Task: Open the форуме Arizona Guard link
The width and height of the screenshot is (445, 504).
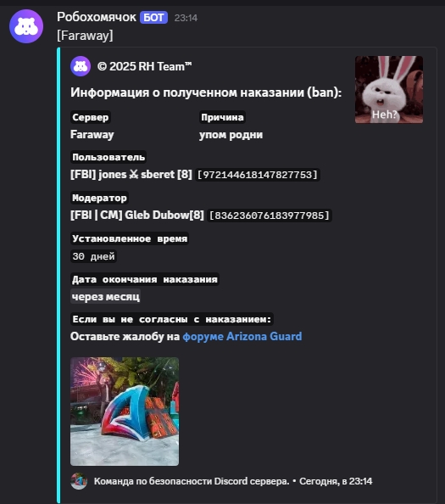Action: coord(242,336)
